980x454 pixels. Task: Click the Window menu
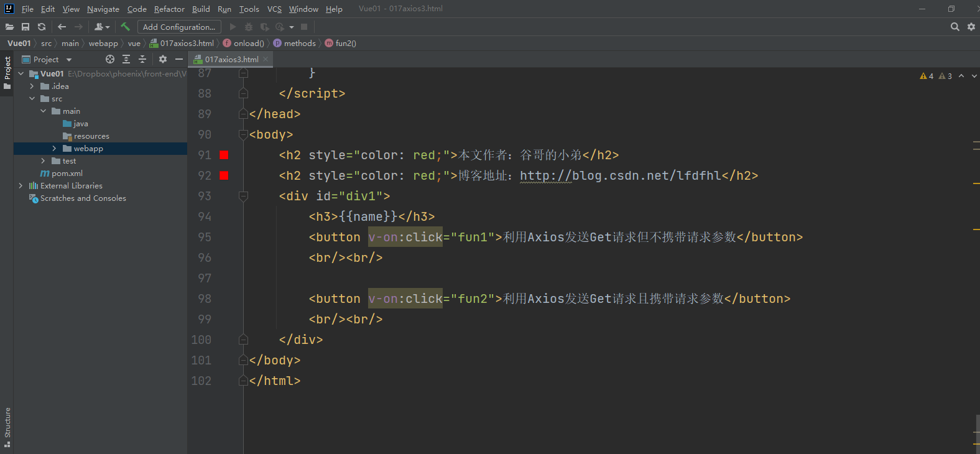pos(303,9)
